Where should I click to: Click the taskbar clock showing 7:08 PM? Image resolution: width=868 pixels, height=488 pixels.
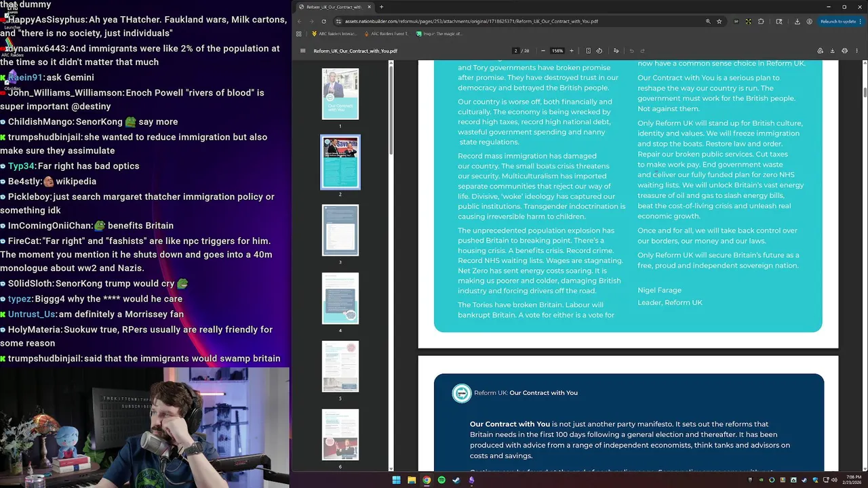click(x=852, y=480)
